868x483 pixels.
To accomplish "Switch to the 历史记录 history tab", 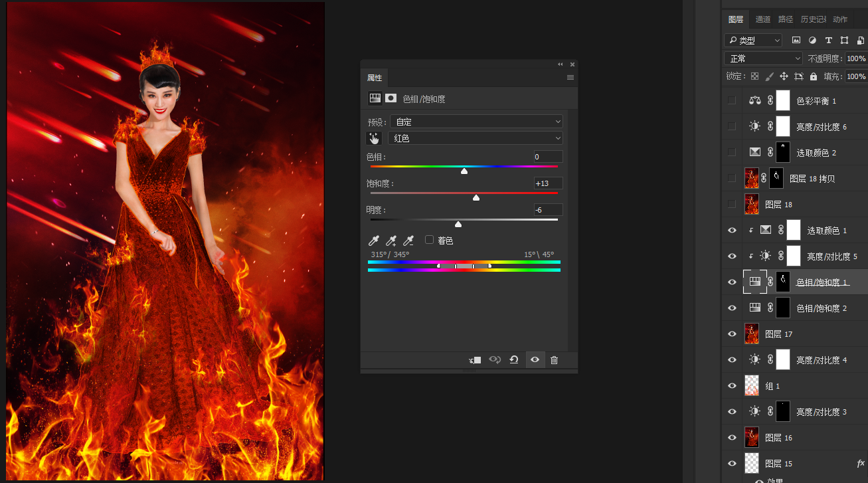I will [813, 19].
